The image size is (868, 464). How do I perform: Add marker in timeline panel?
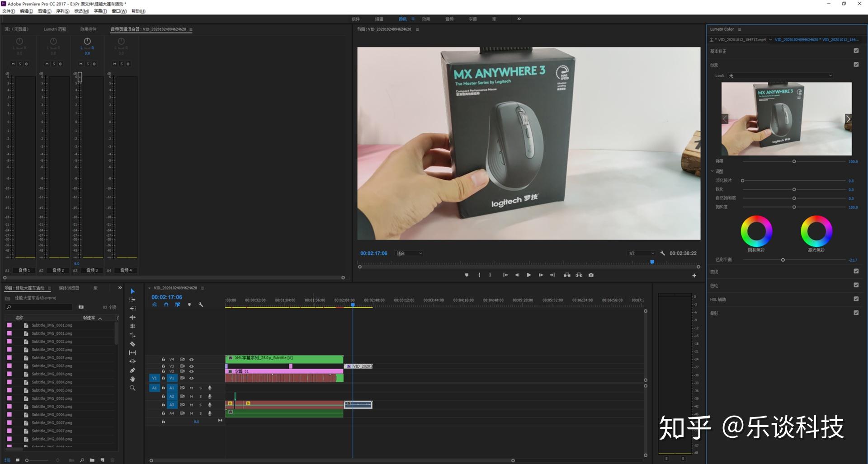coord(189,305)
